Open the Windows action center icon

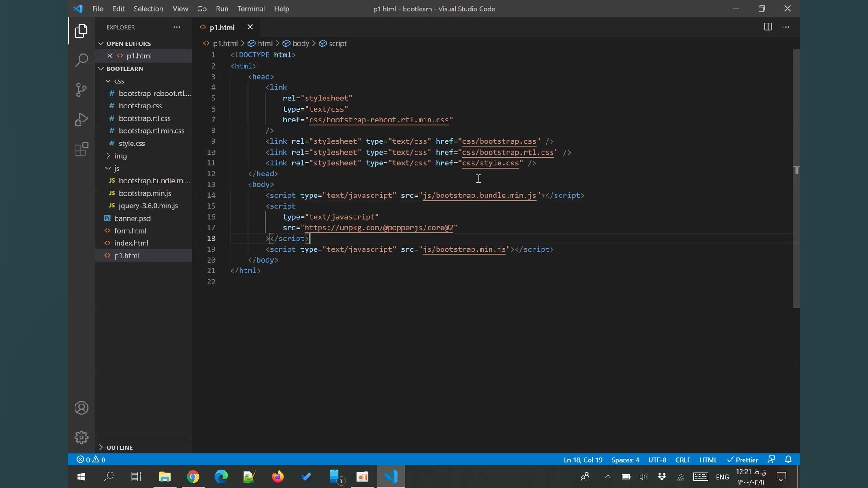point(781,477)
